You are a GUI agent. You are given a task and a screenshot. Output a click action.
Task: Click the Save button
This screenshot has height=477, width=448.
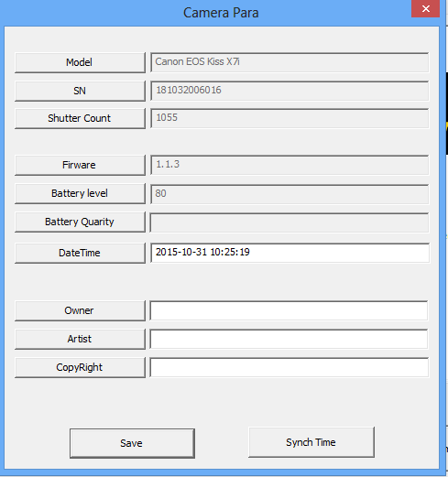(132, 443)
